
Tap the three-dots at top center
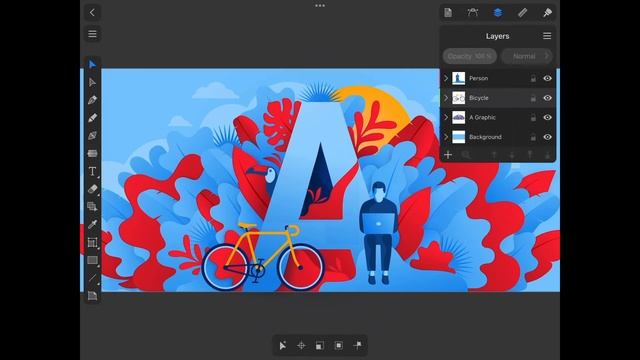coord(320,6)
